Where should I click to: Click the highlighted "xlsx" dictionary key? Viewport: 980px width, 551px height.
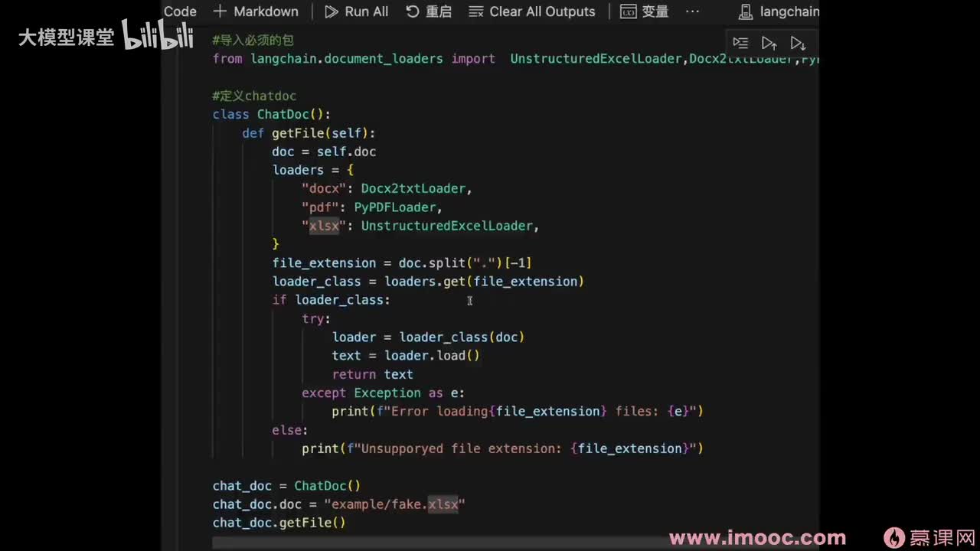324,226
